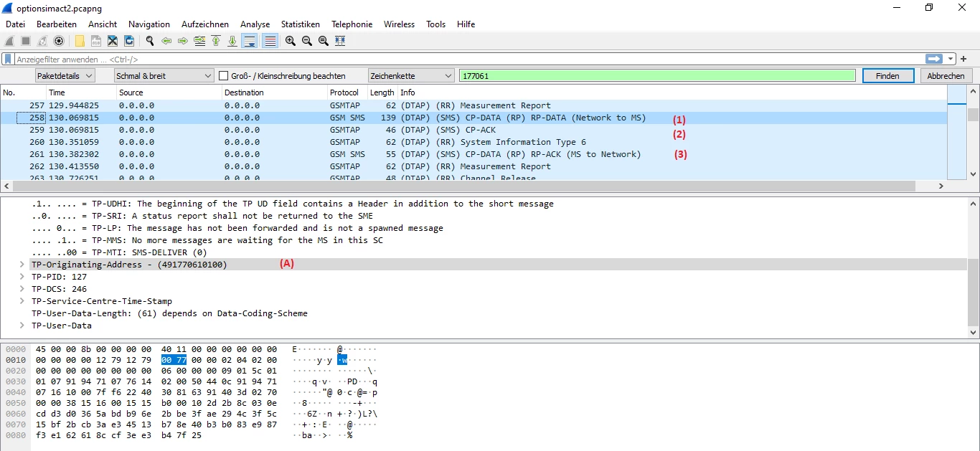Open the Telephonie menu
Image resolution: width=980 pixels, height=451 pixels.
352,24
